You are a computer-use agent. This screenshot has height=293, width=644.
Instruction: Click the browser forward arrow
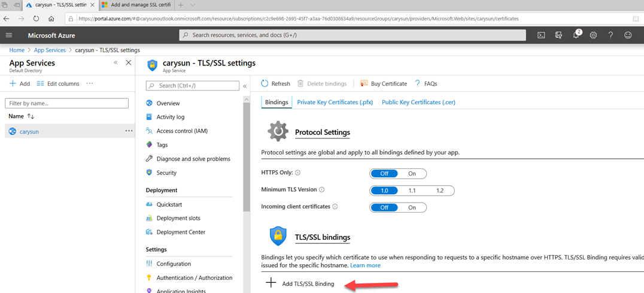click(22, 19)
